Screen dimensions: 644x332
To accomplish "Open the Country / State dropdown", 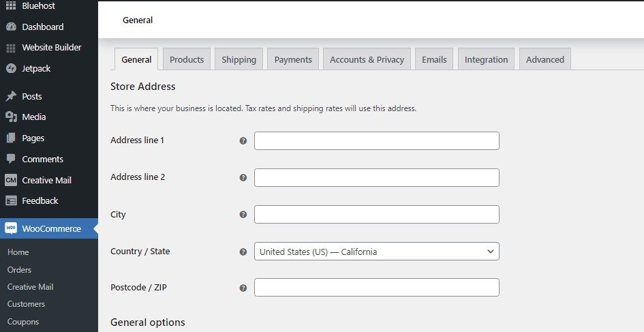I will [376, 252].
